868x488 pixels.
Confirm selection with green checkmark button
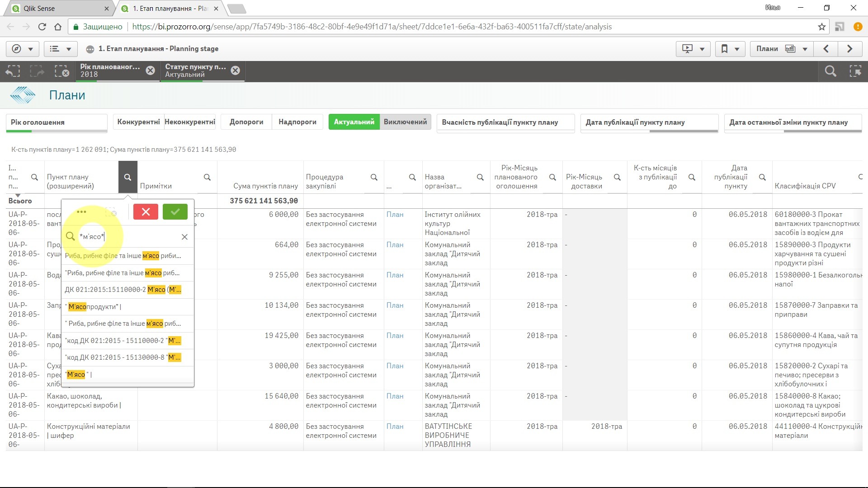tap(175, 211)
